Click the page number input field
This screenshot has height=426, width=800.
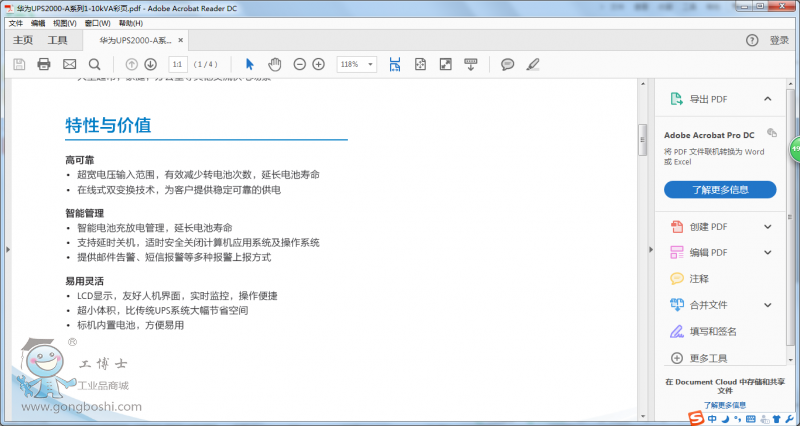click(178, 64)
